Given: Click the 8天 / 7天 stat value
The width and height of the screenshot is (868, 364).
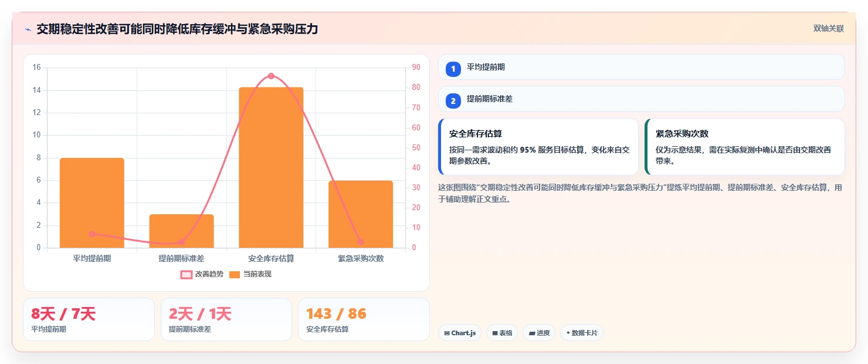Looking at the screenshot, I should tap(63, 314).
